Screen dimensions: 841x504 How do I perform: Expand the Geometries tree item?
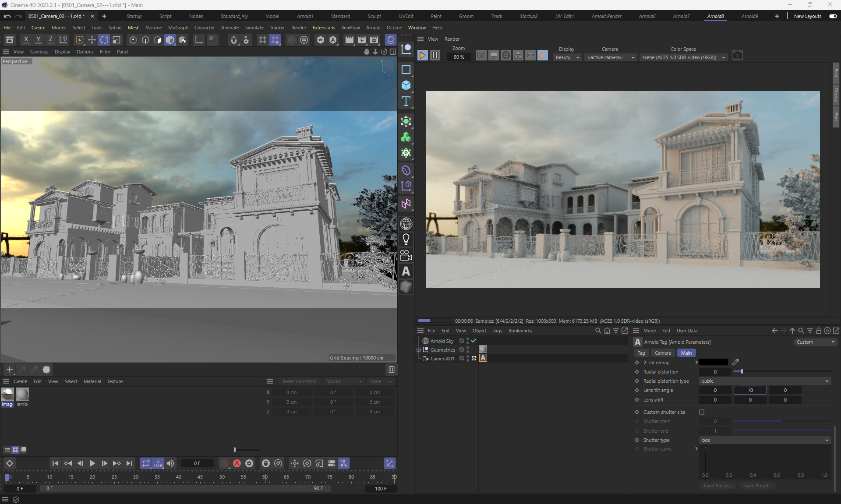pyautogui.click(x=418, y=349)
